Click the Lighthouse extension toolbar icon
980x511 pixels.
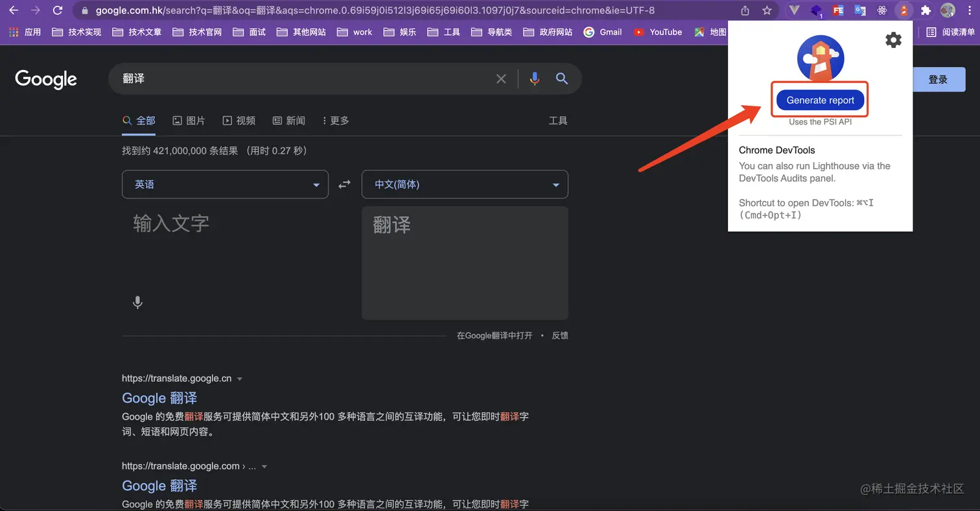[904, 10]
